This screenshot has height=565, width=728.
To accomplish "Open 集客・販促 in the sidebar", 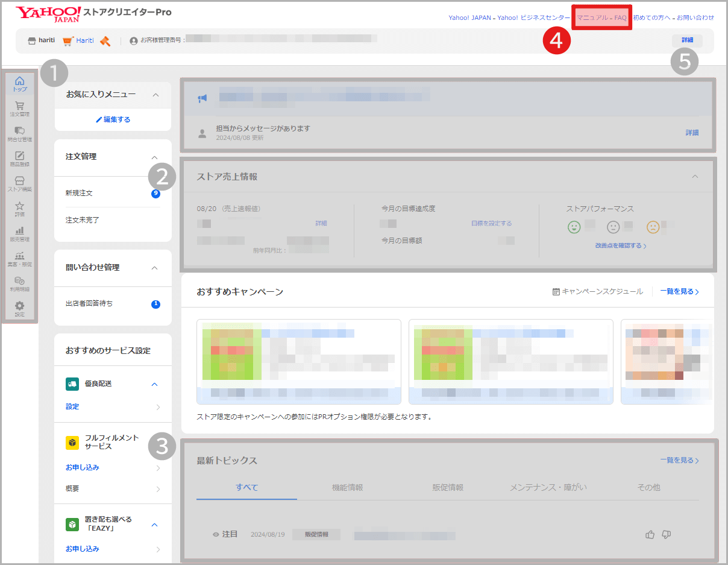I will 20,259.
